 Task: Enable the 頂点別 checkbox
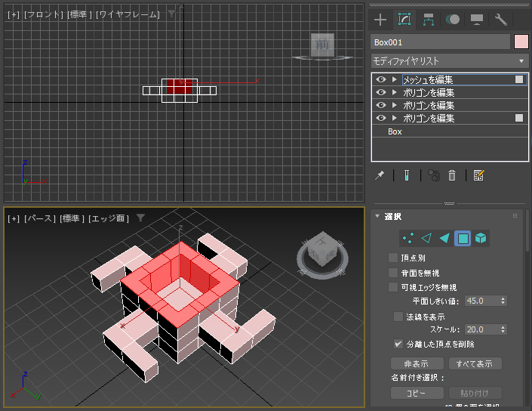click(393, 258)
